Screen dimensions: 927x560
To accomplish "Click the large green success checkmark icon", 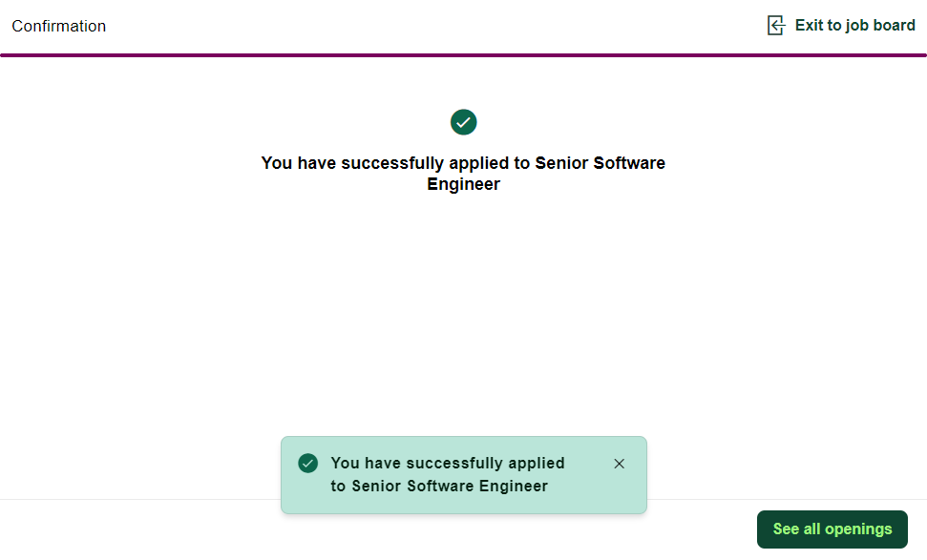I will pos(463,122).
